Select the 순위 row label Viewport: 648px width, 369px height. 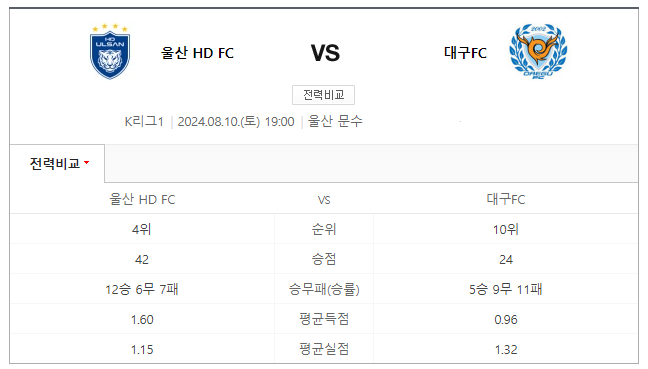pyautogui.click(x=324, y=229)
